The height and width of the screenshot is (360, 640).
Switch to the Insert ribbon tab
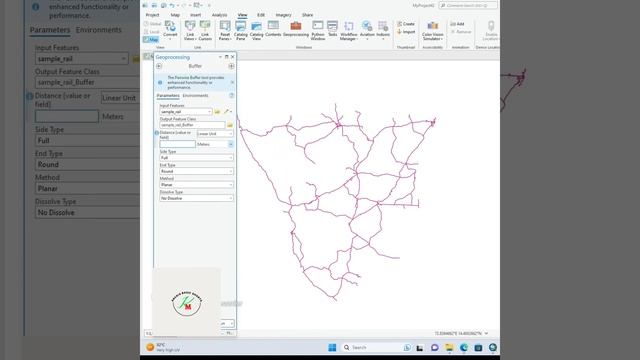[x=196, y=15]
